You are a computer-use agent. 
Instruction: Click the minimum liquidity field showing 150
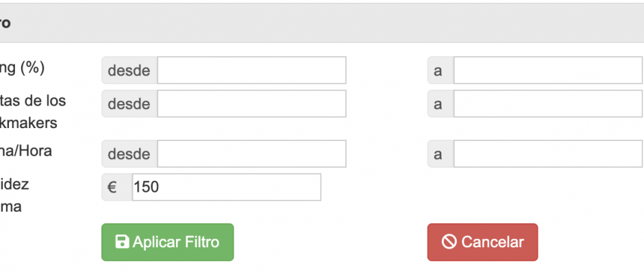coord(226,187)
